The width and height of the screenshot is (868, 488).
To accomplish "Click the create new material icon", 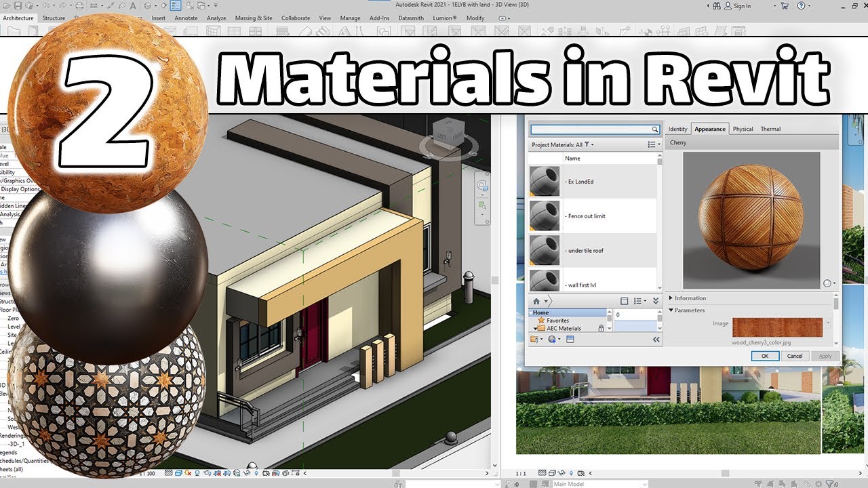I will [x=552, y=339].
